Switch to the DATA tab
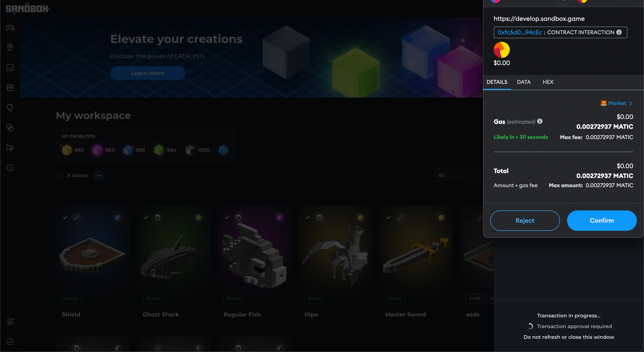The height and width of the screenshot is (352, 644). point(524,82)
